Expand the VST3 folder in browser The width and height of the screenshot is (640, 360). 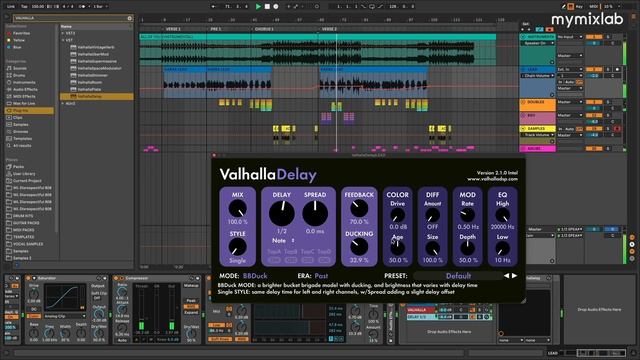[63, 33]
